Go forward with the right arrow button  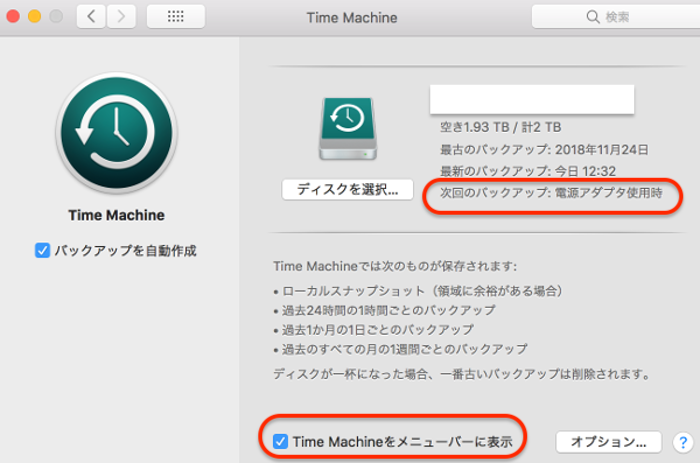[121, 17]
